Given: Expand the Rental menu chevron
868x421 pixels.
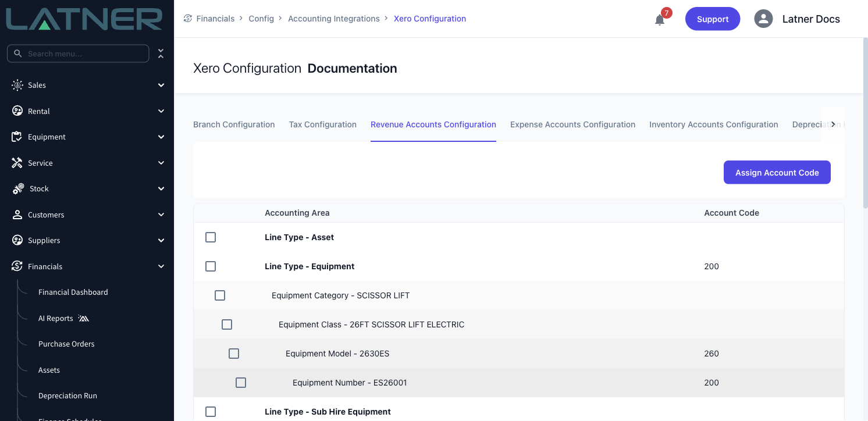Looking at the screenshot, I should point(161,111).
